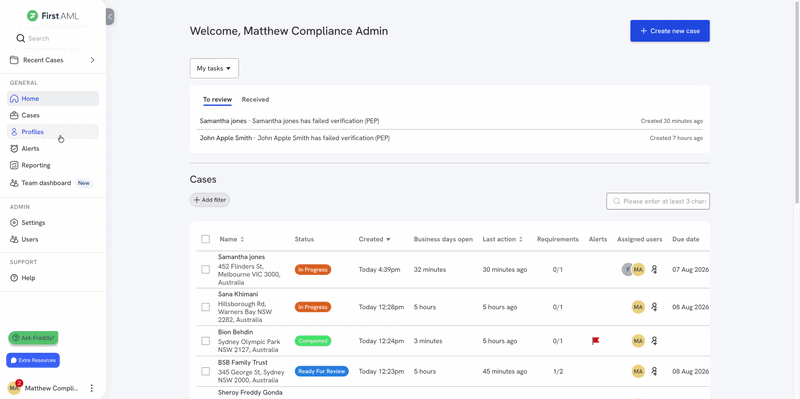Image resolution: width=800 pixels, height=399 pixels.
Task: Switch to the Received tab
Action: click(x=255, y=99)
